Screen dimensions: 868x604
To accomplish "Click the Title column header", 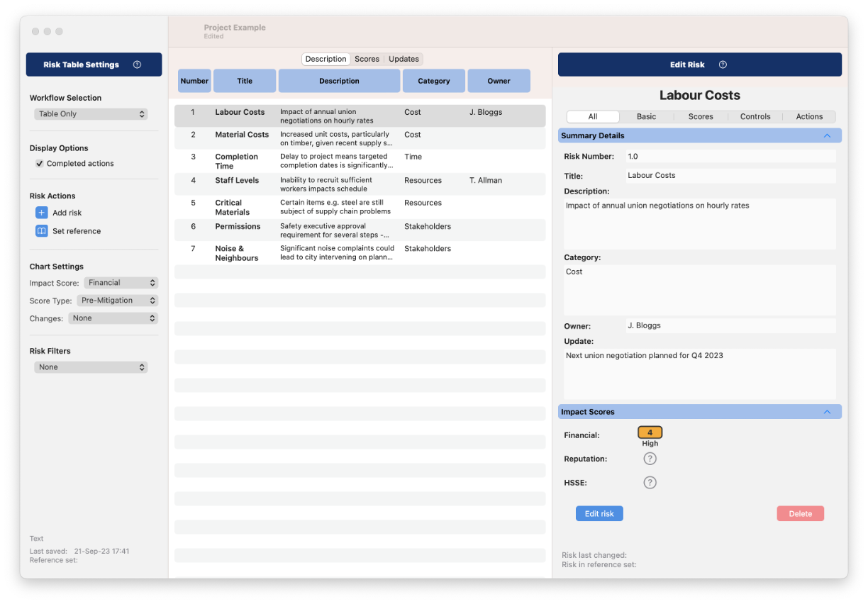I will click(245, 81).
